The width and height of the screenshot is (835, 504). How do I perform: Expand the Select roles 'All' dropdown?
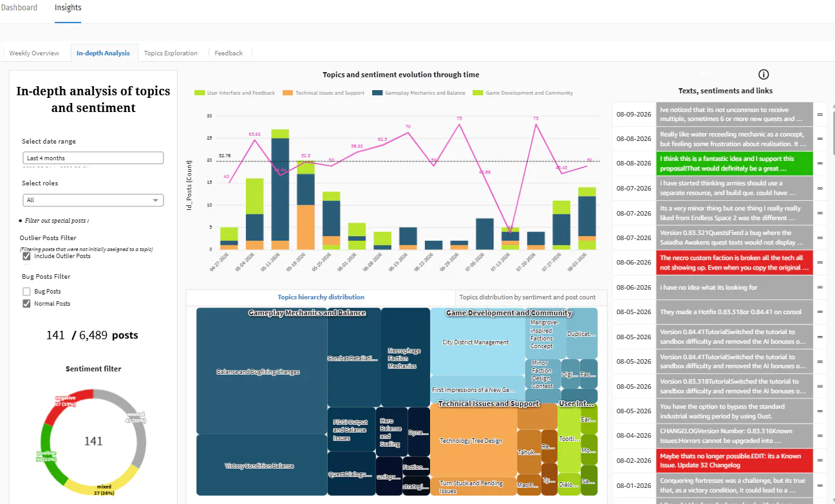[93, 200]
